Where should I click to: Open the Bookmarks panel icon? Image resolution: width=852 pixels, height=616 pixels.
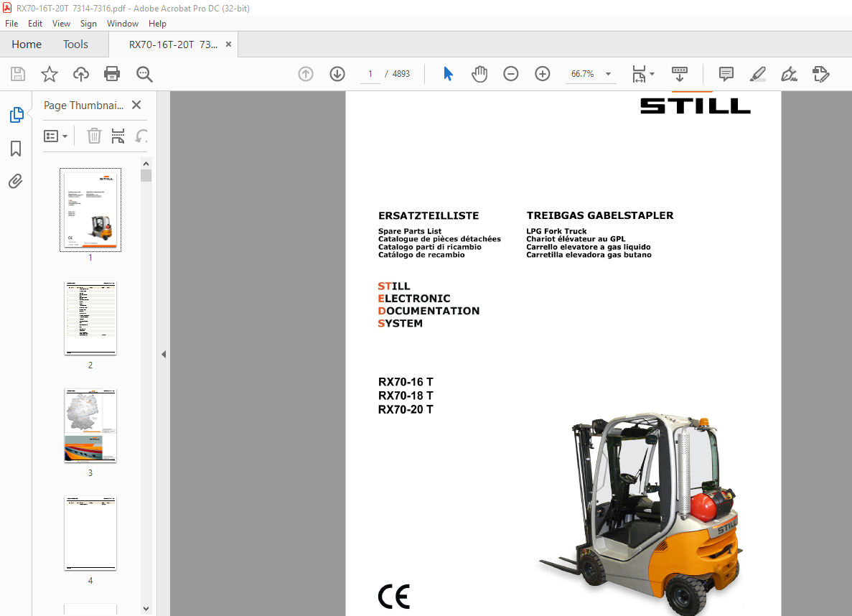point(16,149)
